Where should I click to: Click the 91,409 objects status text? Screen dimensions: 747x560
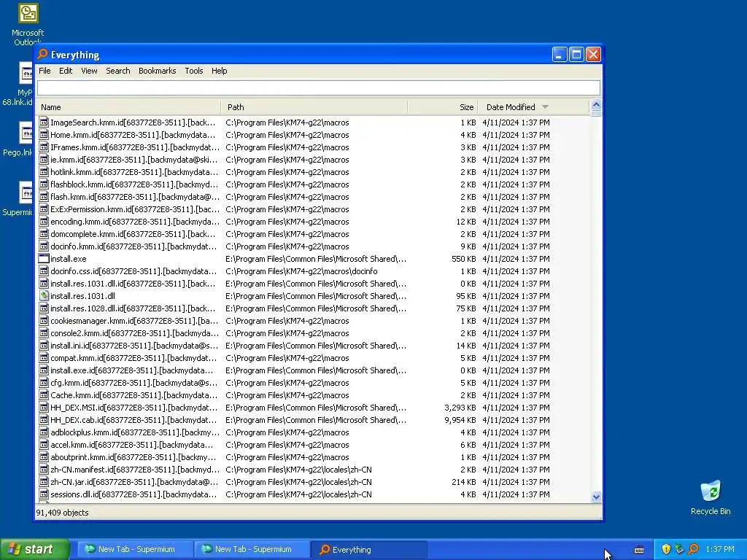click(x=63, y=513)
